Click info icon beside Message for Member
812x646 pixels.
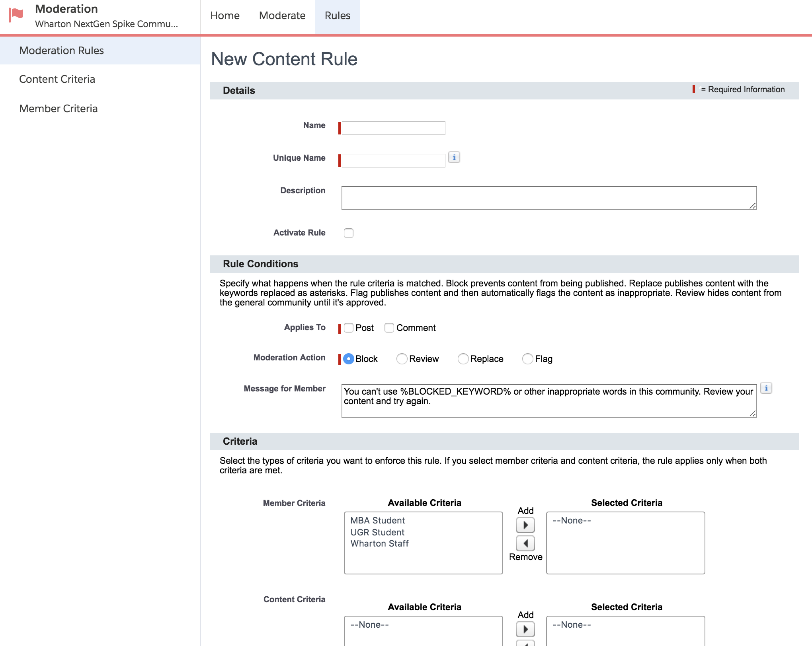click(766, 388)
